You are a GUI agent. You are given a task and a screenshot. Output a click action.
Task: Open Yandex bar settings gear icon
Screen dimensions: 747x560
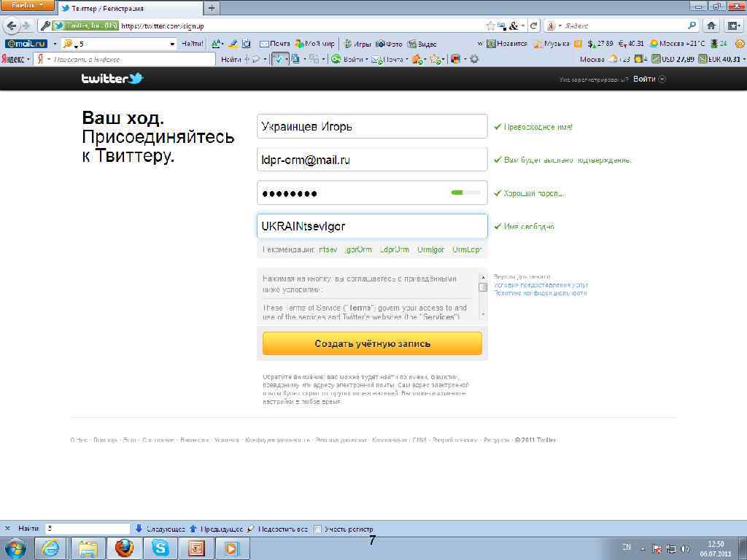tap(474, 59)
